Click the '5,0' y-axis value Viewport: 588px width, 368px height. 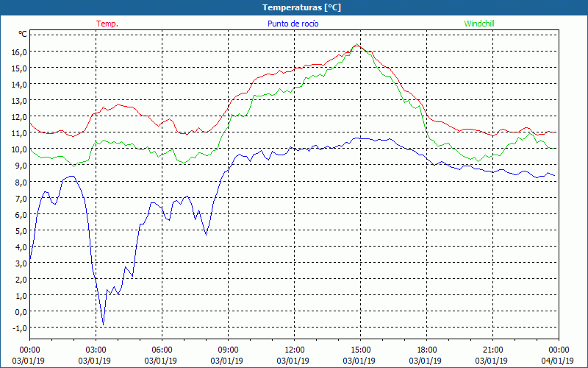tap(21, 230)
